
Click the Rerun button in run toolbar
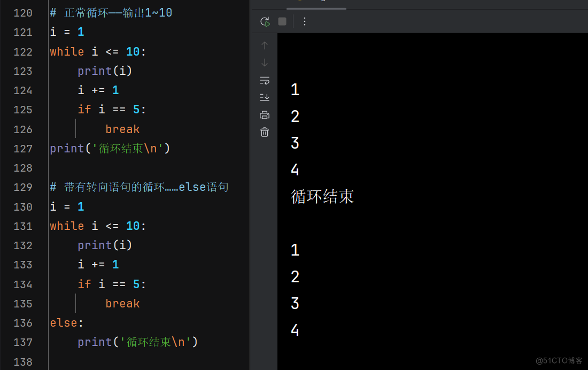point(265,22)
